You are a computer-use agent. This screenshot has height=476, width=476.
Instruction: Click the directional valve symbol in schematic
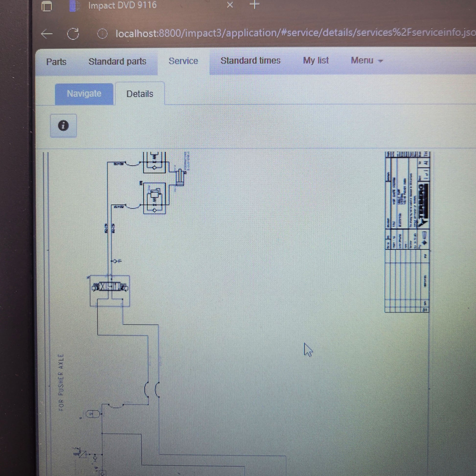click(110, 287)
